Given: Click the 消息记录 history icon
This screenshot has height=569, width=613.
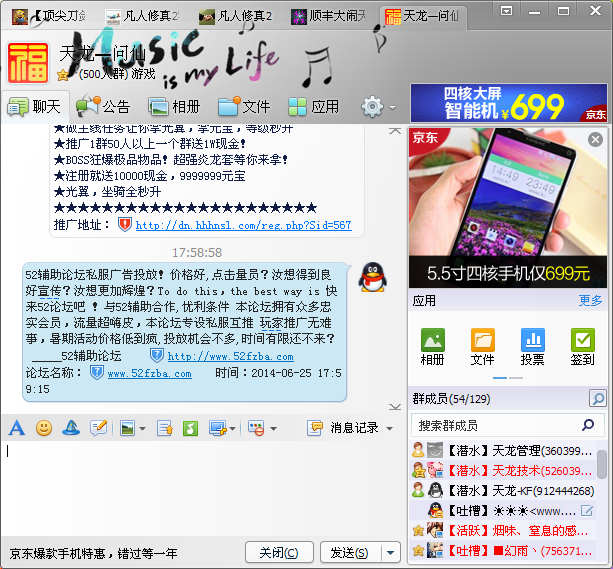Looking at the screenshot, I should (x=315, y=428).
